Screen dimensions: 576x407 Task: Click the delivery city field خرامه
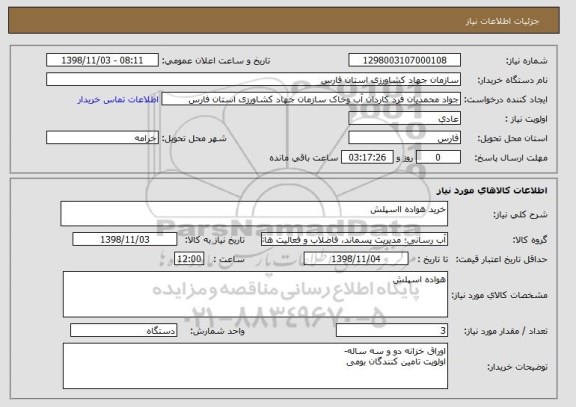102,138
